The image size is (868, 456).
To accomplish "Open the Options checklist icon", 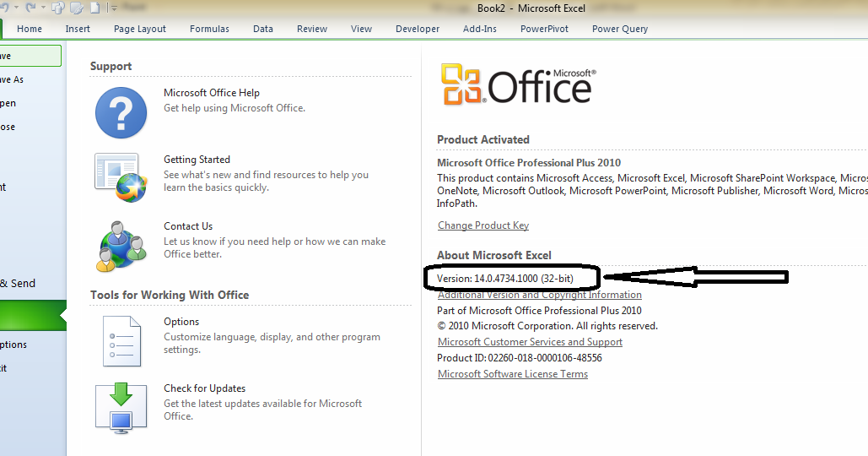I will [121, 341].
